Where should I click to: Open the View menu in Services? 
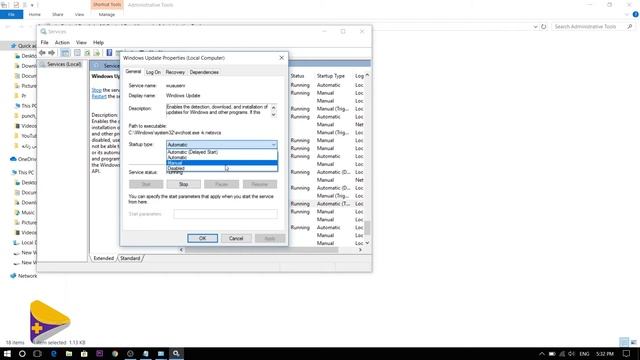tap(81, 42)
